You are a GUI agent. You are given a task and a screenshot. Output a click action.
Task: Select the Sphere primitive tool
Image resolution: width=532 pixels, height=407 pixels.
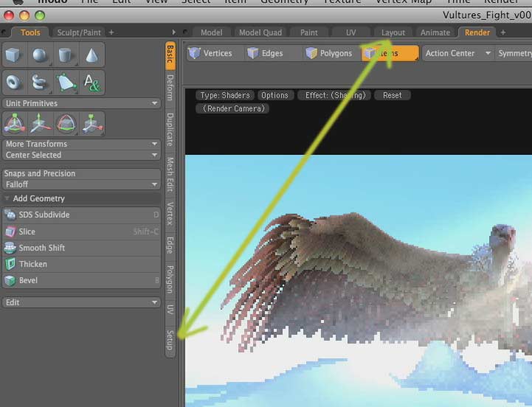point(40,55)
